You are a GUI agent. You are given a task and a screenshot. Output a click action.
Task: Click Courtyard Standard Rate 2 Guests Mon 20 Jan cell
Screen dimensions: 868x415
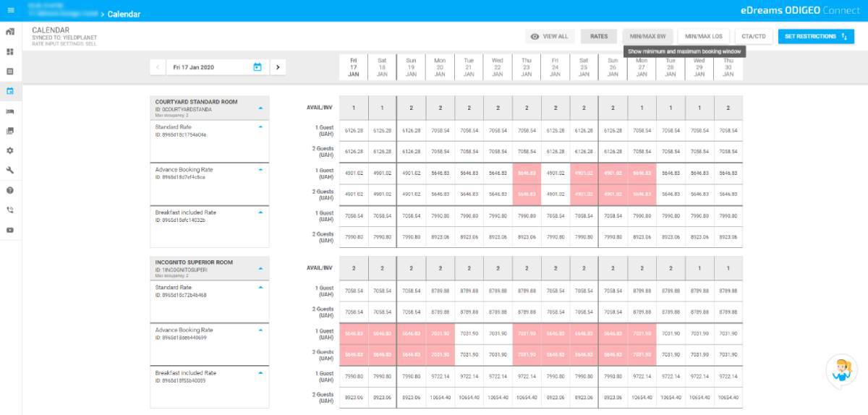point(440,152)
